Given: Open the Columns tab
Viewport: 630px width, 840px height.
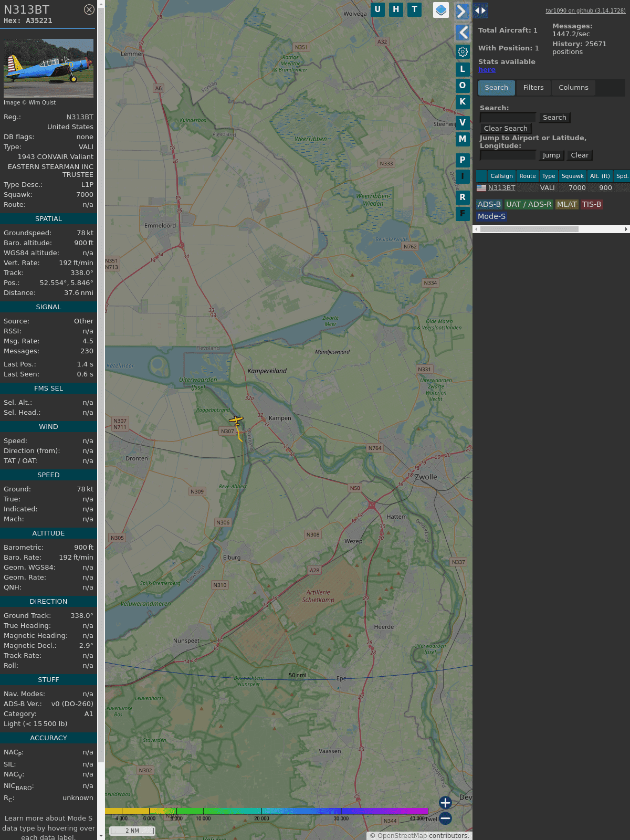Looking at the screenshot, I should tap(573, 88).
